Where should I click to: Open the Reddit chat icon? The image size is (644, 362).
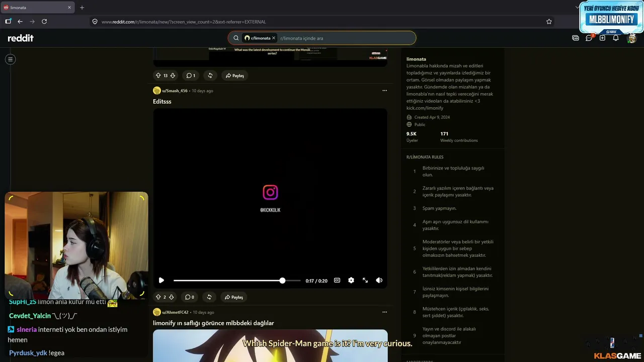(x=589, y=38)
